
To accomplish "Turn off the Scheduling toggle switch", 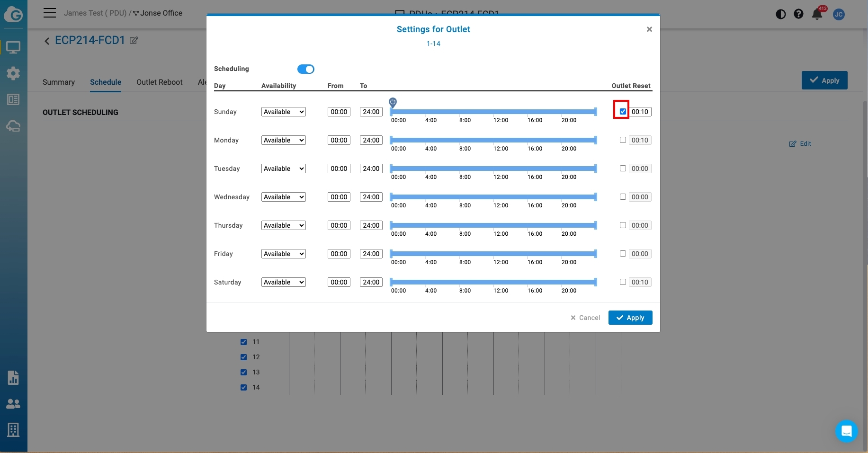I will pyautogui.click(x=305, y=69).
